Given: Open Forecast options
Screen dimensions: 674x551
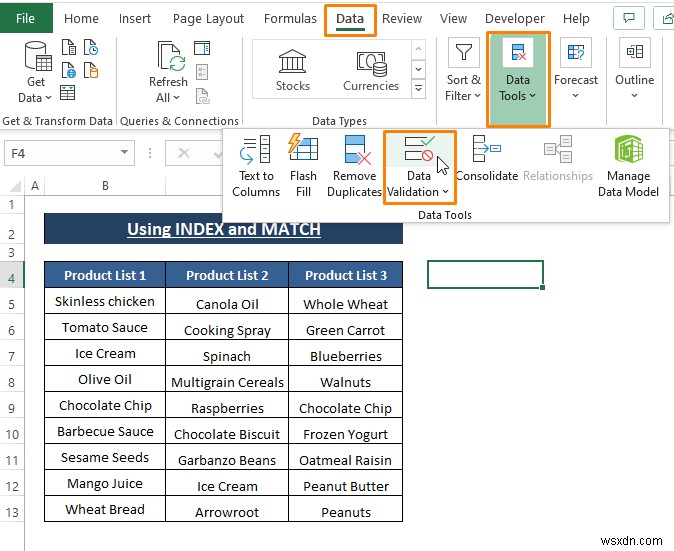Looking at the screenshot, I should [576, 70].
